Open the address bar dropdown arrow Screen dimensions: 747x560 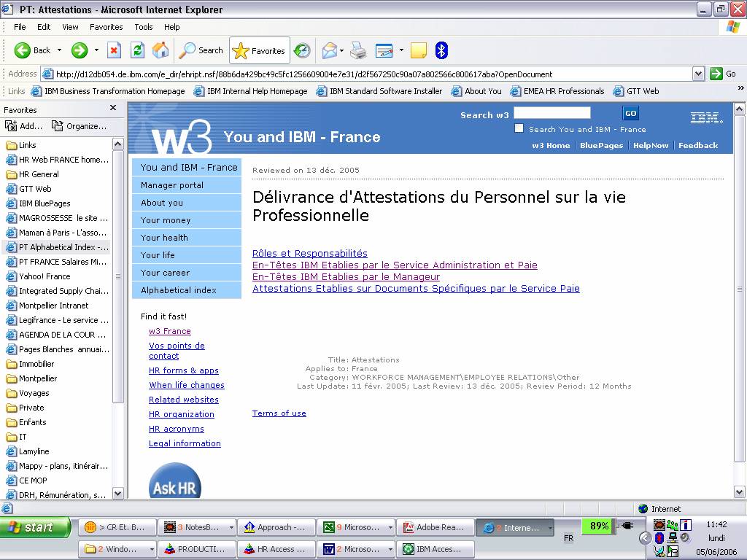tap(698, 74)
